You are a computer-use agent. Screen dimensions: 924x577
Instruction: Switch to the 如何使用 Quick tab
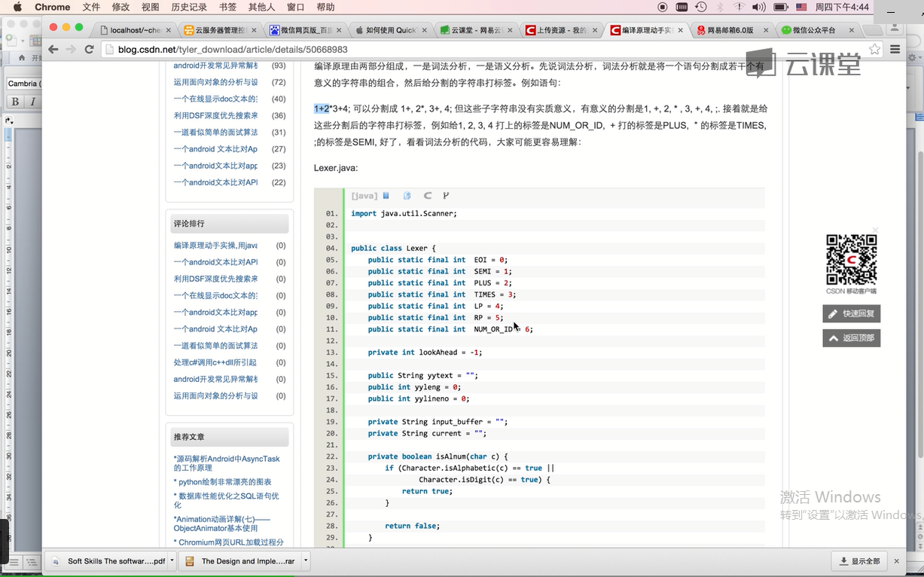click(389, 30)
